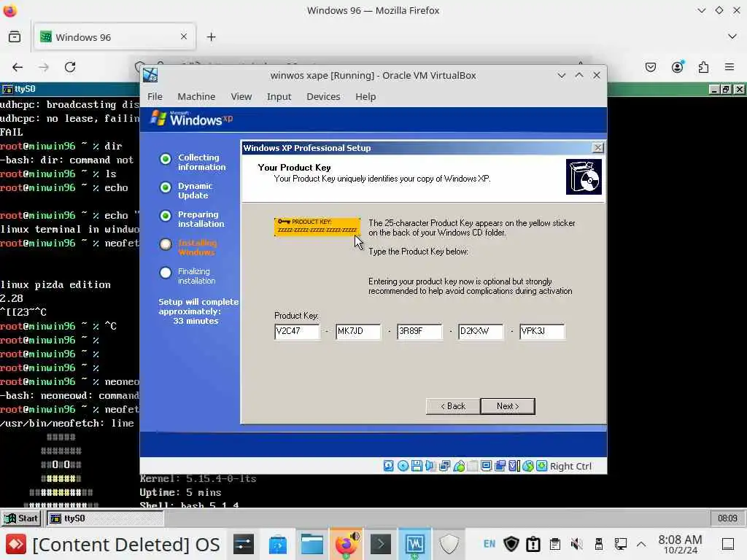The image size is (747, 560).
Task: Open the system settings icon in taskbar
Action: pos(244,544)
